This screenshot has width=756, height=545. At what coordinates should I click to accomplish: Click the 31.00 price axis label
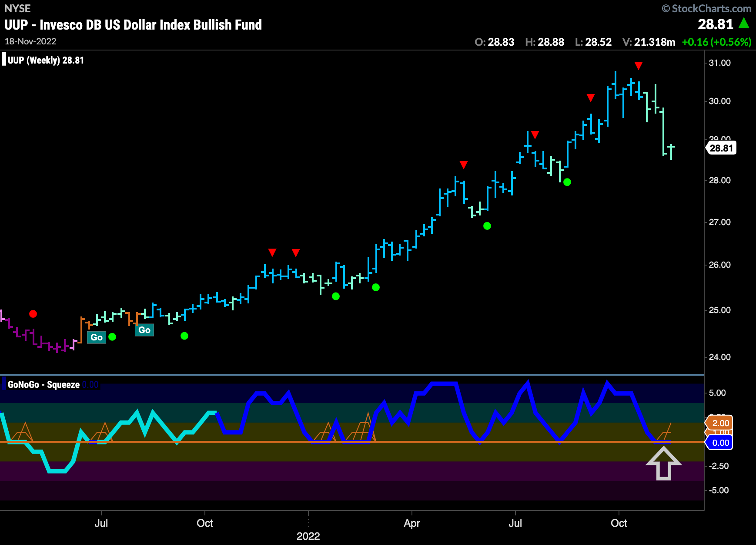pyautogui.click(x=719, y=63)
